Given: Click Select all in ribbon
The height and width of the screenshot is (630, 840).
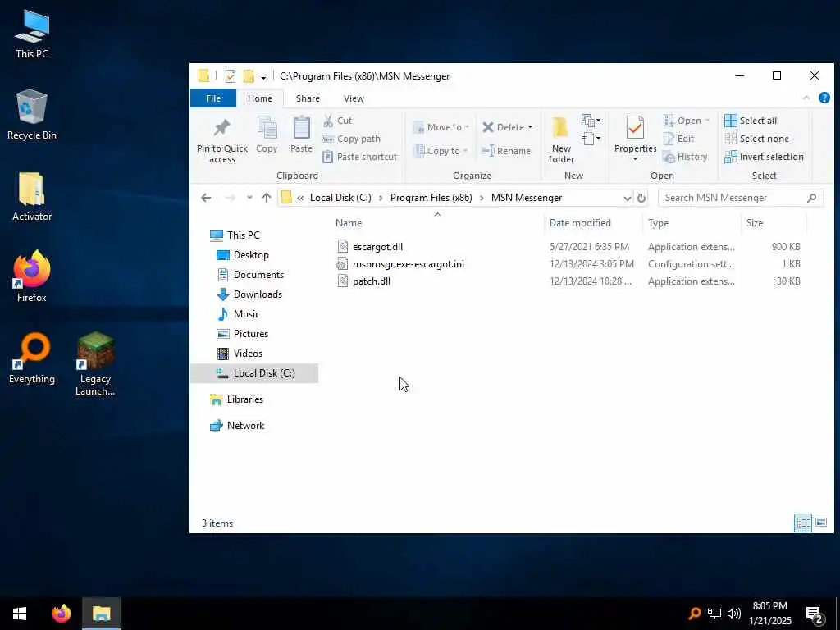Looking at the screenshot, I should (x=751, y=121).
